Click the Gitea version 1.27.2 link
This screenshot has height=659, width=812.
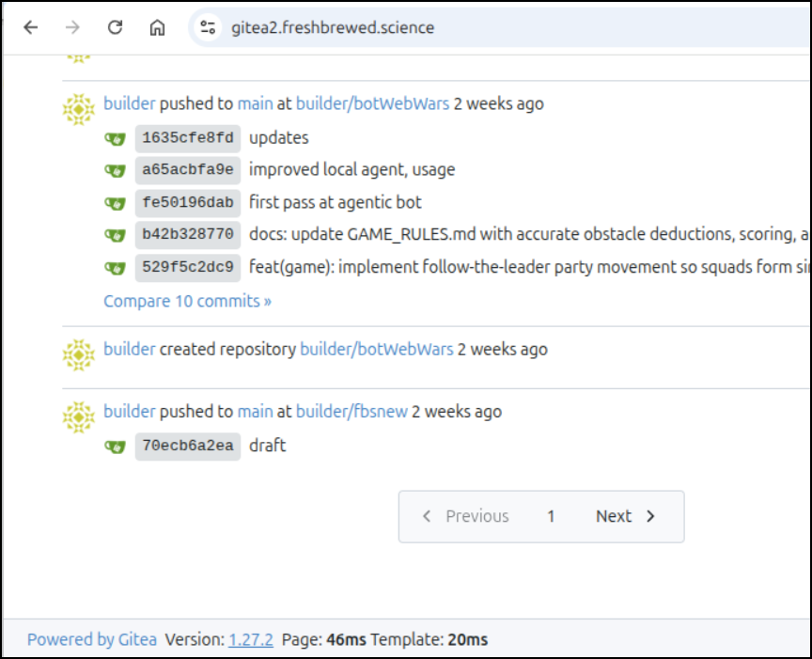point(251,640)
